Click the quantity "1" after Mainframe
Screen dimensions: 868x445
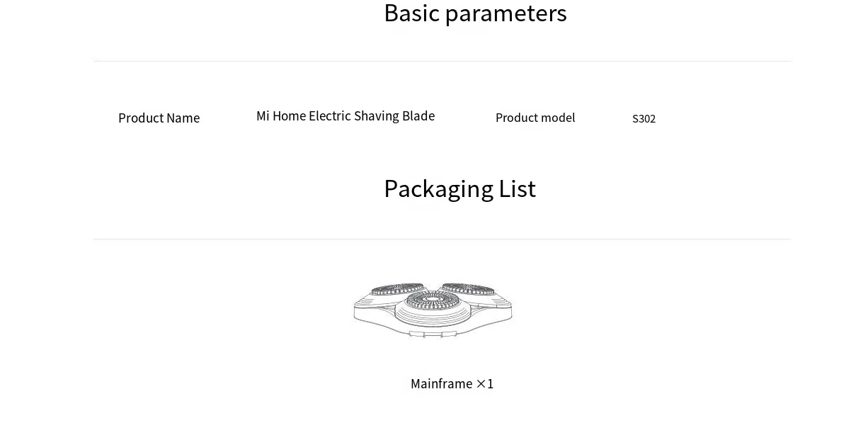(490, 384)
